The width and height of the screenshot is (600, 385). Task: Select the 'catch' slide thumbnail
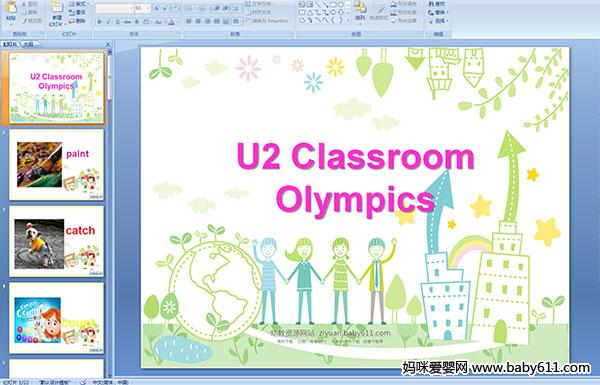coord(56,241)
